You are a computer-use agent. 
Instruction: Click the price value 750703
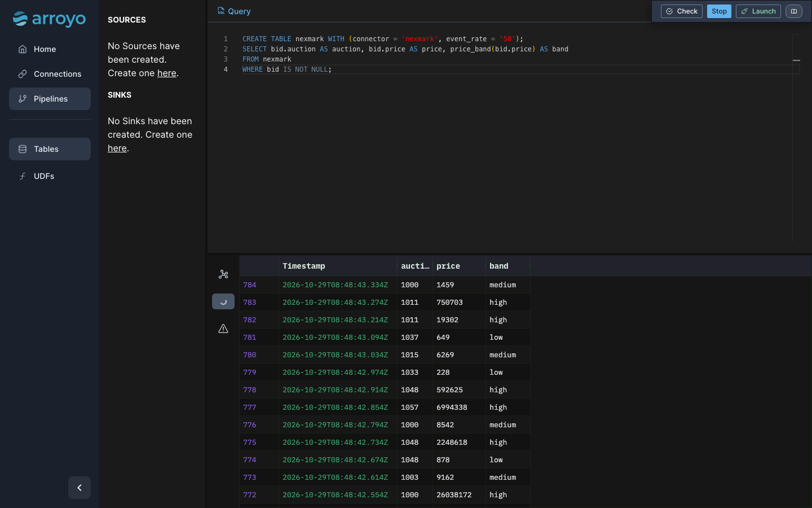(x=449, y=303)
